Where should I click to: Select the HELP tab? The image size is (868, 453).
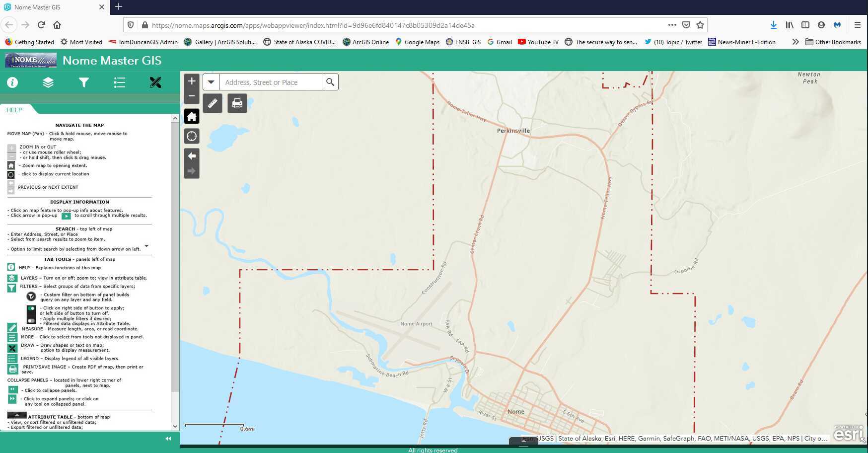coord(14,110)
